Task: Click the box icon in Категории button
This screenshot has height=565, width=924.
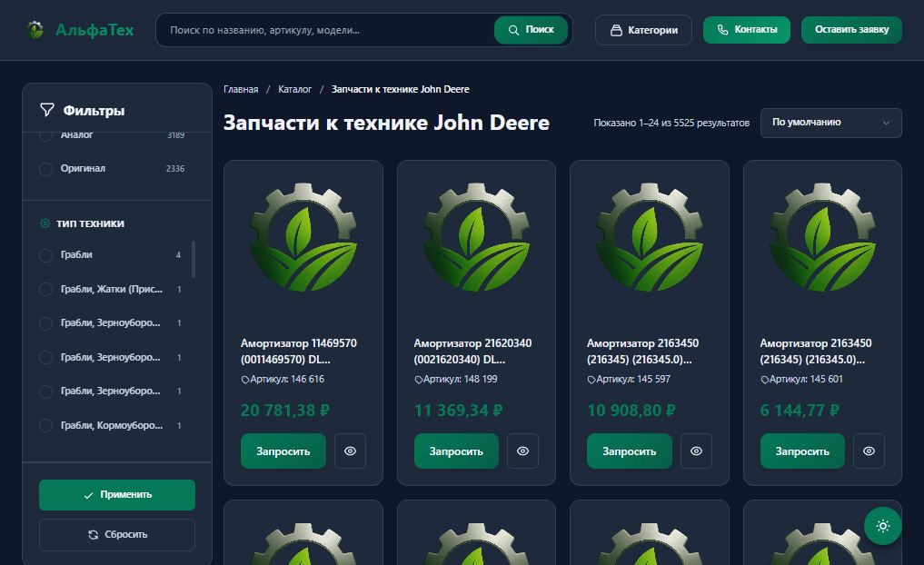Action: point(616,30)
